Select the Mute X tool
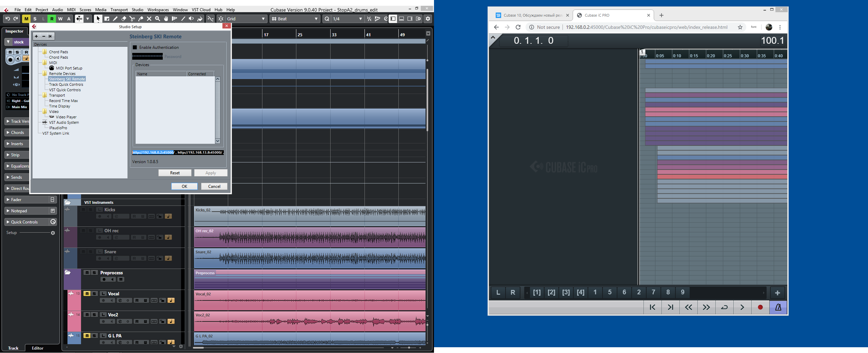868x353 pixels. [149, 19]
